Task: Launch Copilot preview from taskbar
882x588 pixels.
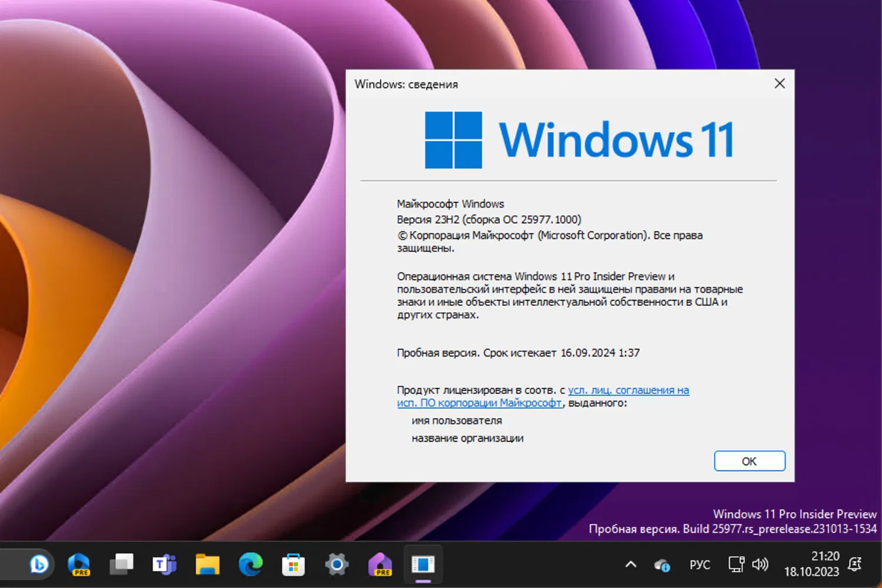Action: (x=79, y=563)
